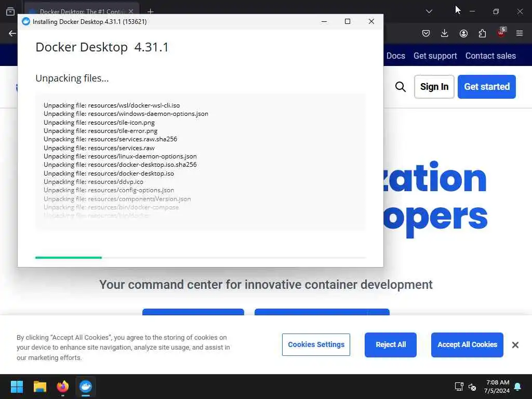Viewport: 532px width, 399px height.
Task: Click Reject All cookies
Action: (x=391, y=345)
